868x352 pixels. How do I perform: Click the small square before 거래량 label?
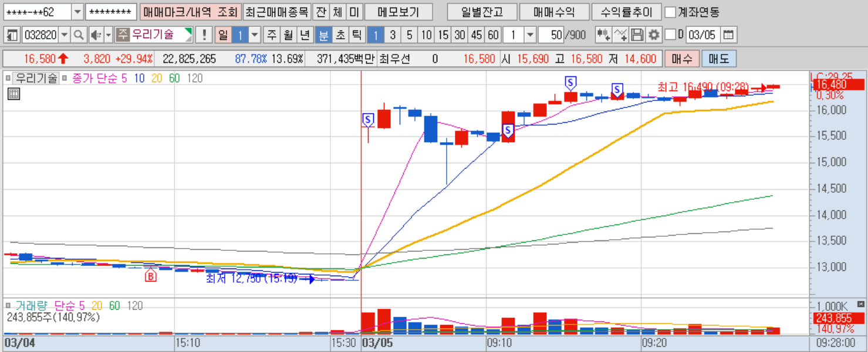pyautogui.click(x=8, y=306)
